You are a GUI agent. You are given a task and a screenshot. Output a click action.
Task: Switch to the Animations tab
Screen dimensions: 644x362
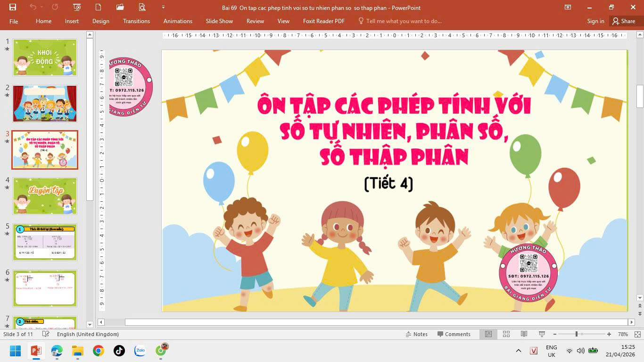tap(178, 21)
